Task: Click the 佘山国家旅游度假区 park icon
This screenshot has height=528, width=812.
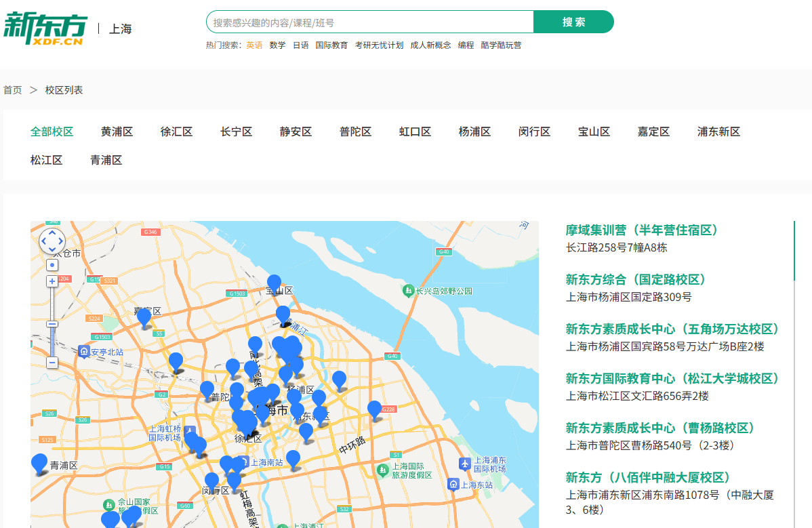Action: click(x=108, y=505)
